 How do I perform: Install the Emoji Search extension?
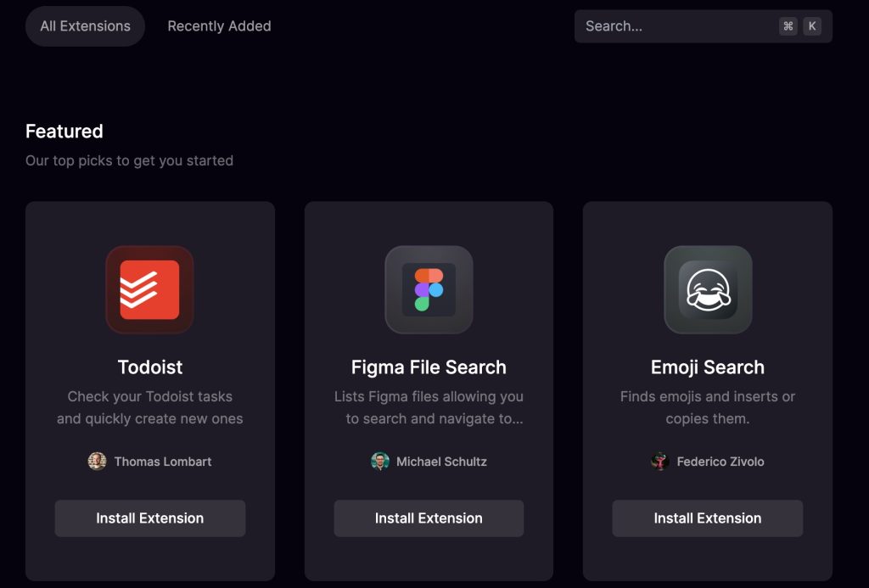pyautogui.click(x=708, y=518)
